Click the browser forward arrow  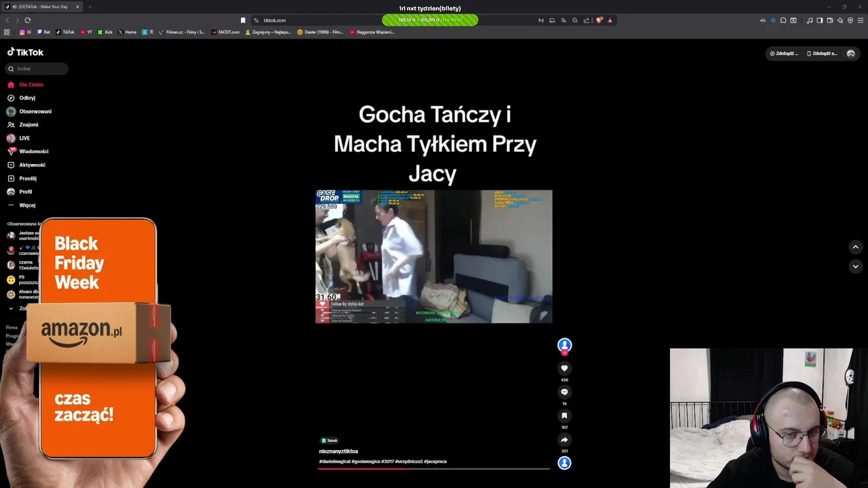pos(18,20)
